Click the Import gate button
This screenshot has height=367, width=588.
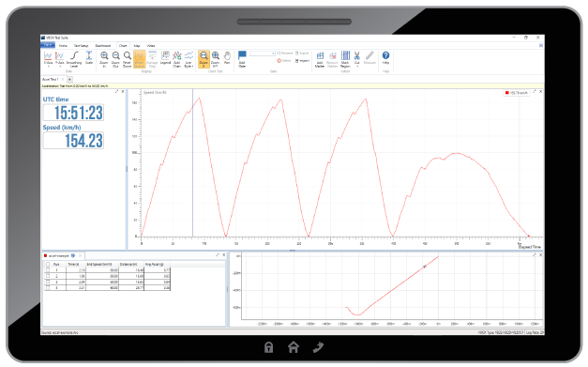click(302, 60)
